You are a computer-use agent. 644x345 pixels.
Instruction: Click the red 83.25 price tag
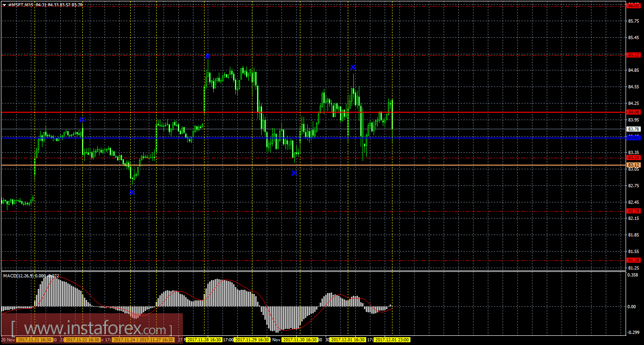tap(633, 157)
